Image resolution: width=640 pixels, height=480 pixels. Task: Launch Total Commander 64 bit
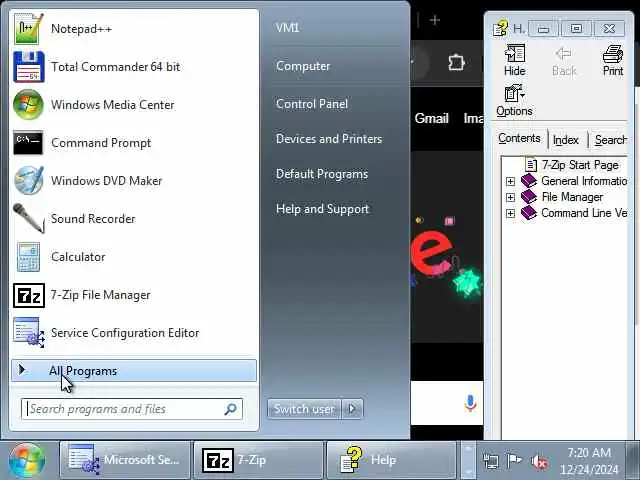tap(134, 67)
